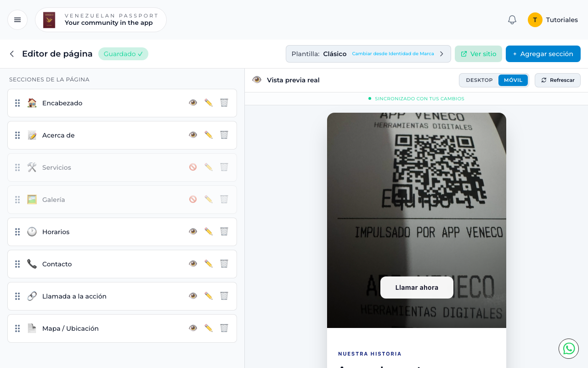Edit the Mapa / Ubicación section

click(x=209, y=328)
